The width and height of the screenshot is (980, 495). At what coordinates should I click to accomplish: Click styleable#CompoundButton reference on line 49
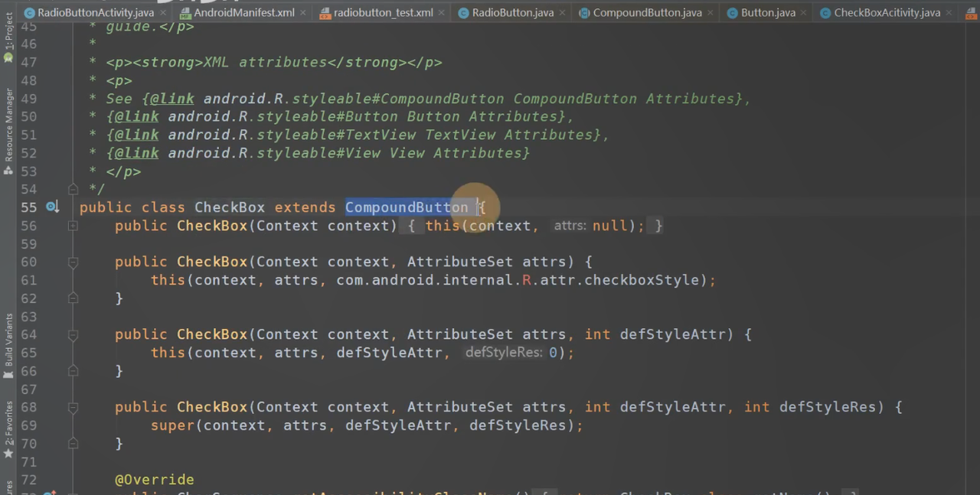(398, 99)
